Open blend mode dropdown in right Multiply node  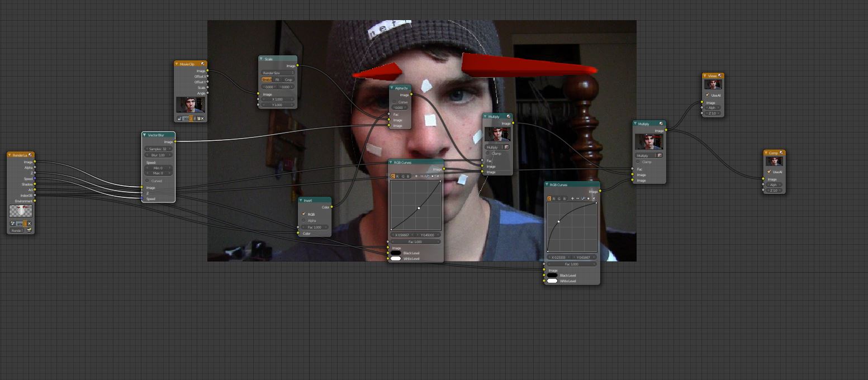(646, 155)
